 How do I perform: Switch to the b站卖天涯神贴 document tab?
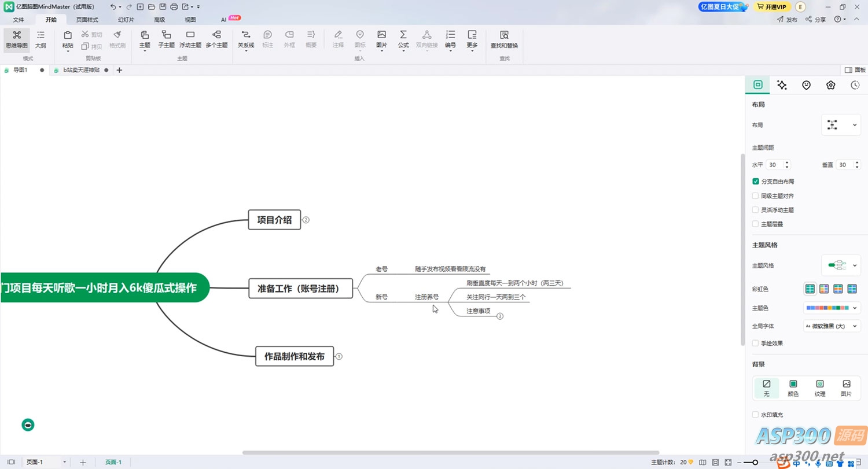coord(81,70)
